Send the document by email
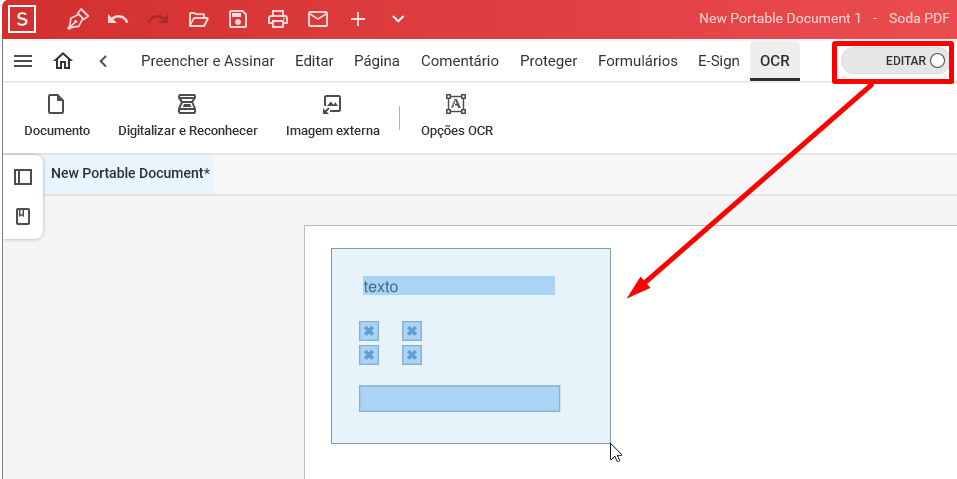This screenshot has width=957, height=479. pyautogui.click(x=317, y=20)
